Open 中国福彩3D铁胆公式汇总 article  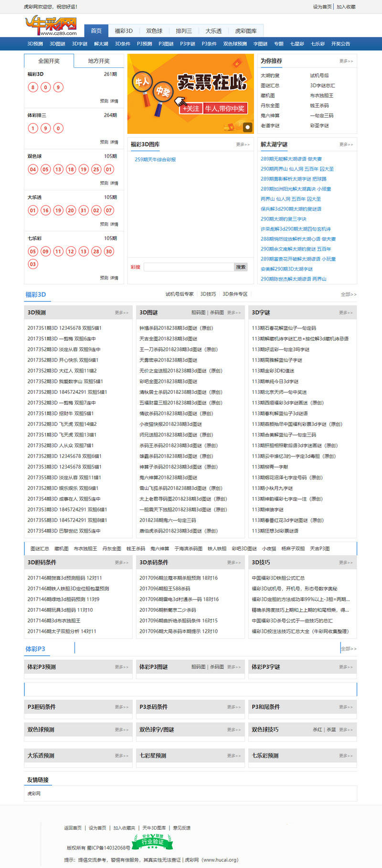[278, 578]
